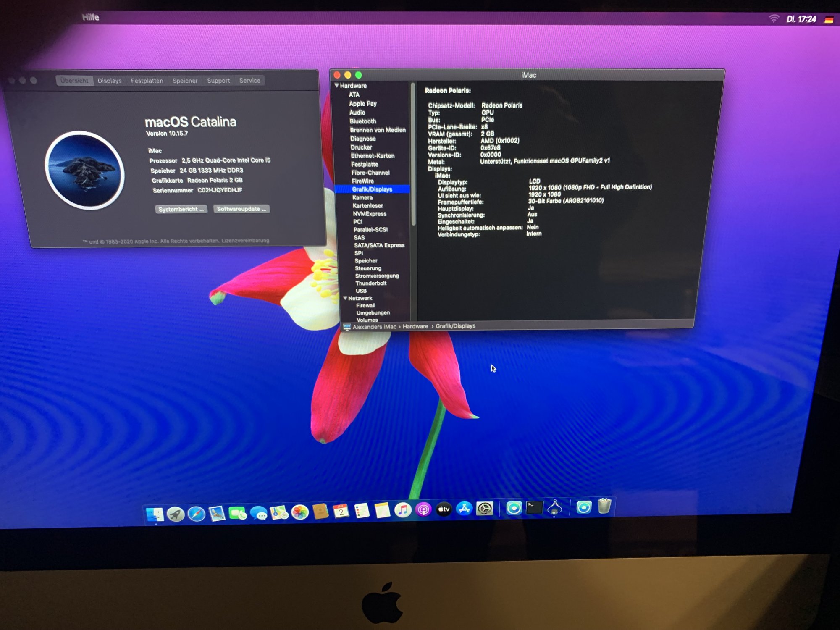Open the Music app in dock

click(403, 510)
